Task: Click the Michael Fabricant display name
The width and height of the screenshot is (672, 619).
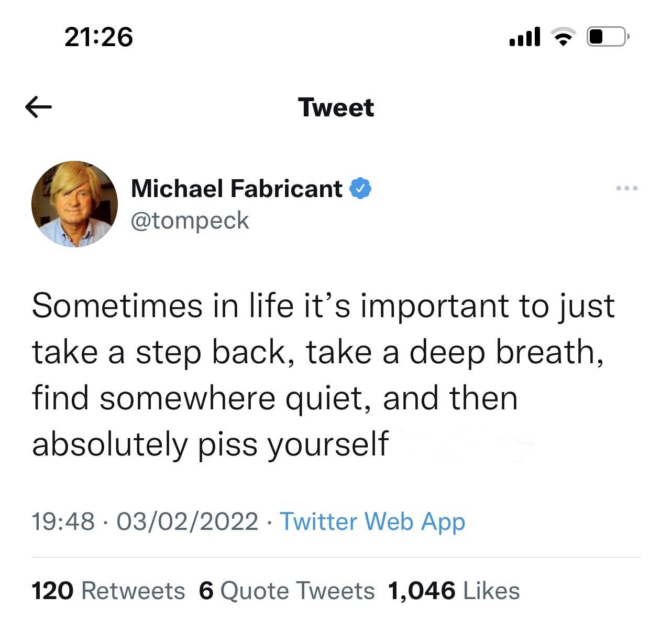Action: point(237,189)
